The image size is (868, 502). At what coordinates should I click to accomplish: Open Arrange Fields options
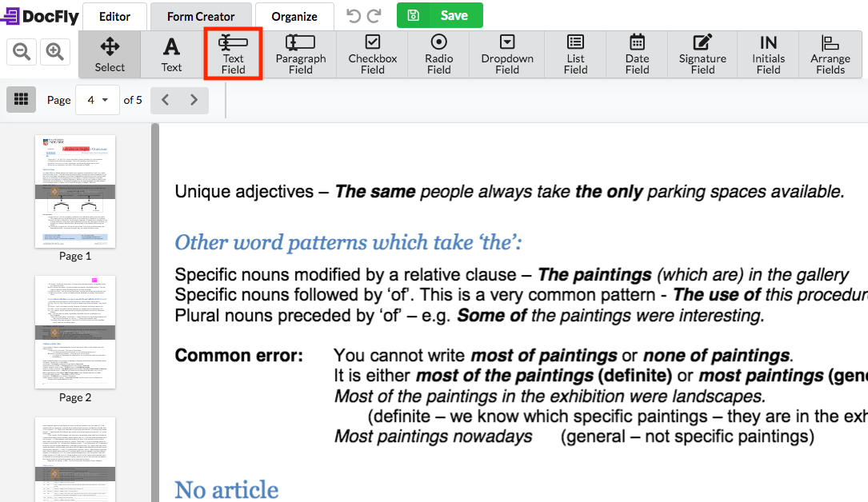point(830,54)
